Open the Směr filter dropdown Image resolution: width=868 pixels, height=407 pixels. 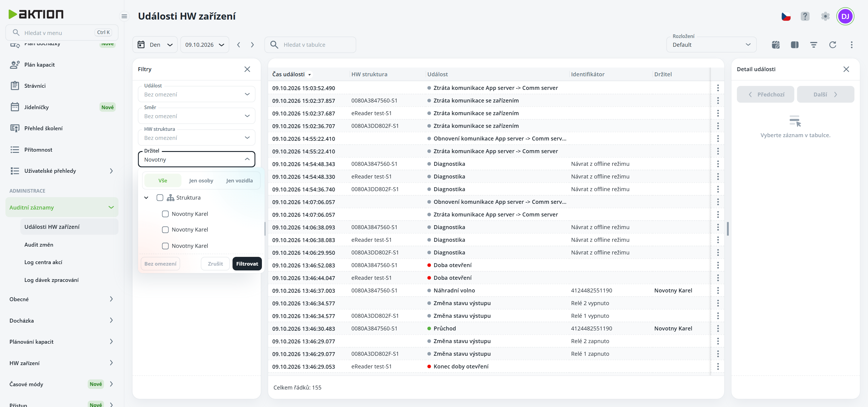(x=197, y=116)
